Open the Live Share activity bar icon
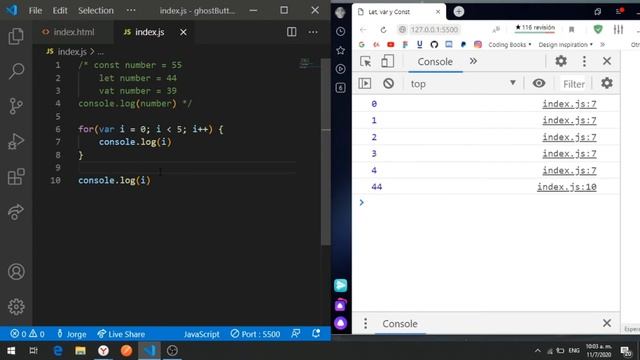The width and height of the screenshot is (640, 360). pos(16,212)
